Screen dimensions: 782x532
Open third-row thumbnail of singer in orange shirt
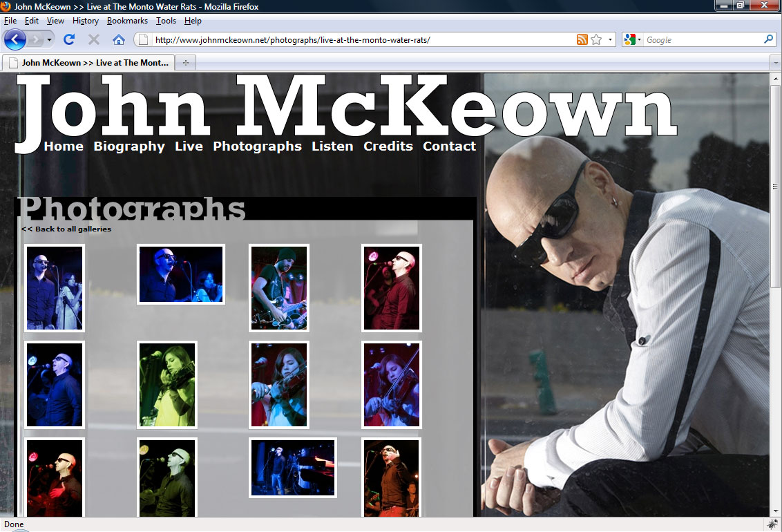[392, 477]
